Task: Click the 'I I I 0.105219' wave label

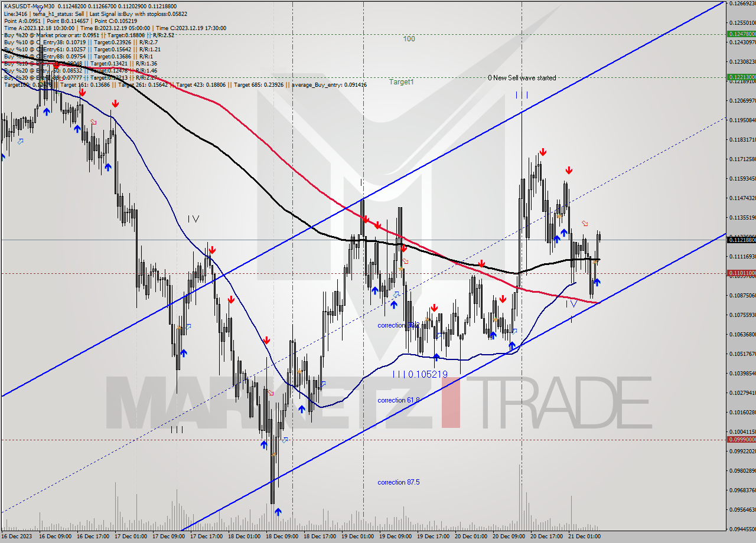Action: (420, 374)
